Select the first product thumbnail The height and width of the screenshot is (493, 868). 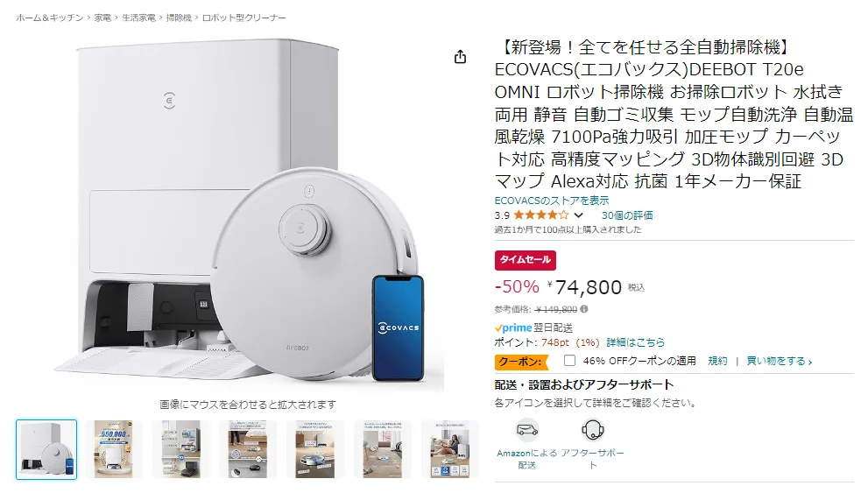pyautogui.click(x=46, y=449)
